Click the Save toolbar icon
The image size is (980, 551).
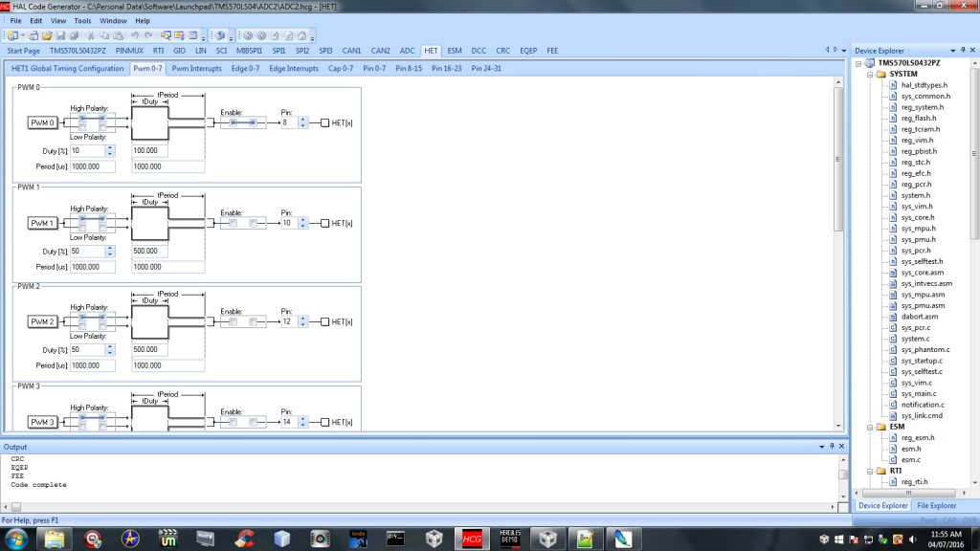click(x=60, y=35)
